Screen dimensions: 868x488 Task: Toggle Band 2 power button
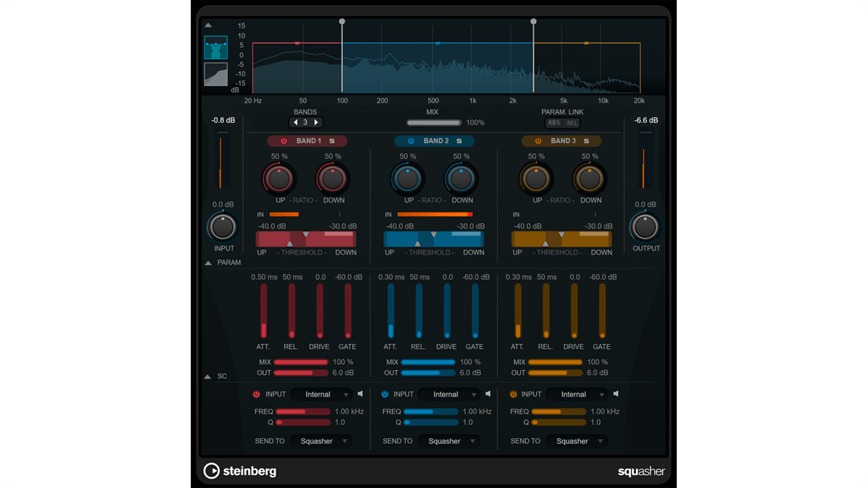411,141
